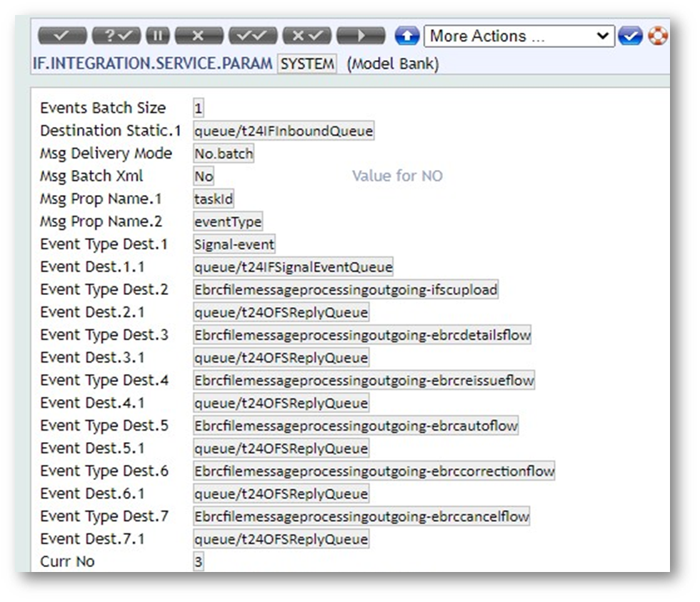Viewport: 700px width, 602px height.
Task: Select the Destination Static.1 queue field
Action: click(x=284, y=131)
